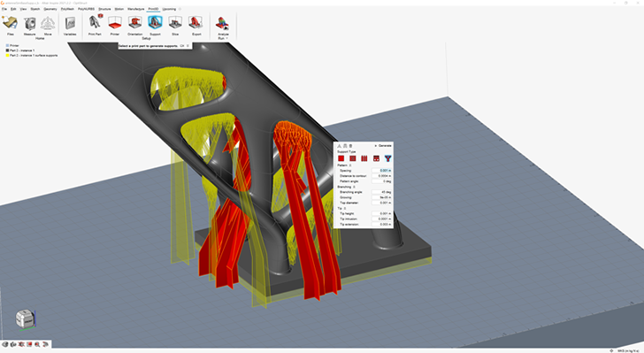The width and height of the screenshot is (644, 353).
Task: Close the support selection prompt
Action: (x=188, y=46)
